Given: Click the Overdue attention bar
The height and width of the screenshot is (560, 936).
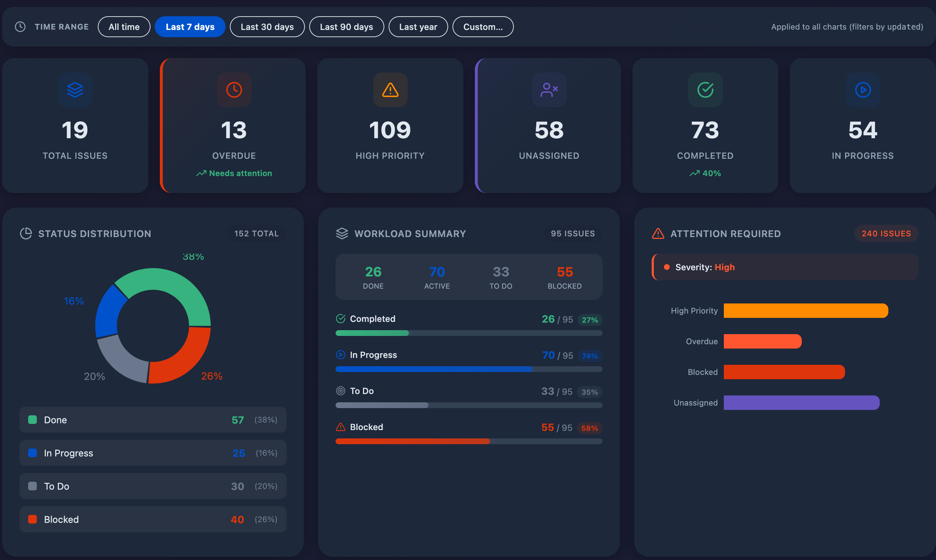Looking at the screenshot, I should tap(762, 341).
